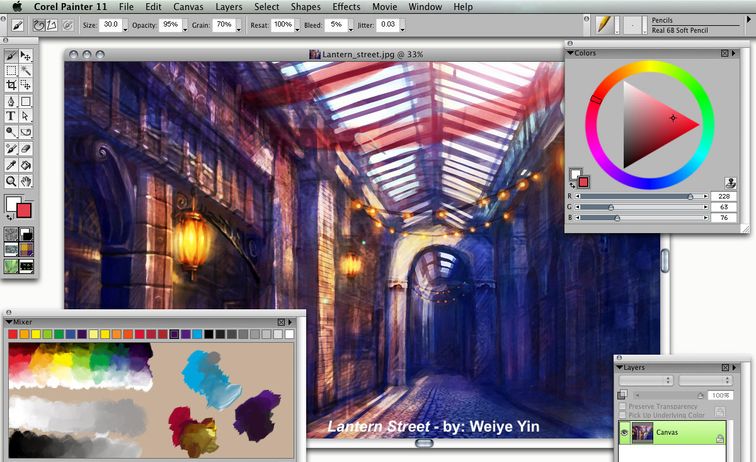This screenshot has width=756, height=462.
Task: Select the Grabber hand tool
Action: [x=26, y=181]
